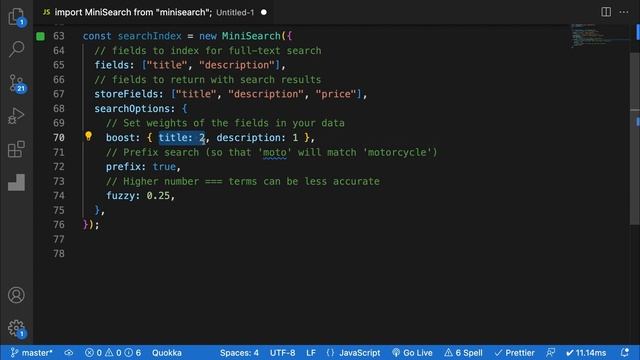The height and width of the screenshot is (360, 640).
Task: Click the lightbulb code action on line 70
Action: (88, 136)
